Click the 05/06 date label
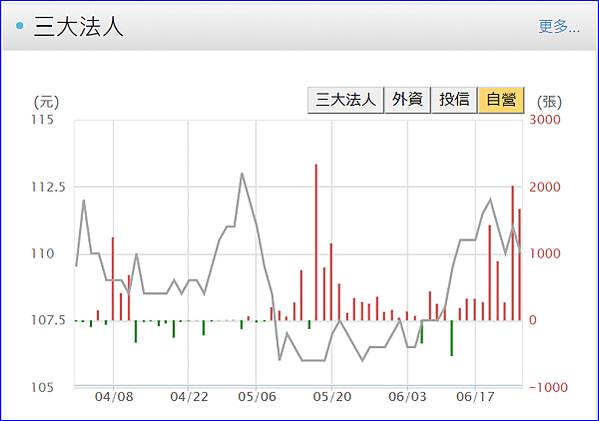The height and width of the screenshot is (421, 599). (x=257, y=397)
